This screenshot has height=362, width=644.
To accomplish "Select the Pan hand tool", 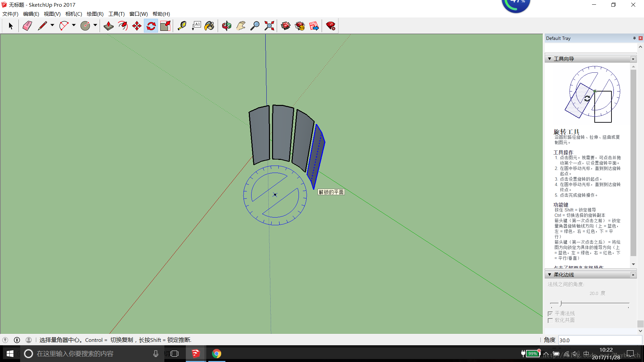I will click(241, 26).
